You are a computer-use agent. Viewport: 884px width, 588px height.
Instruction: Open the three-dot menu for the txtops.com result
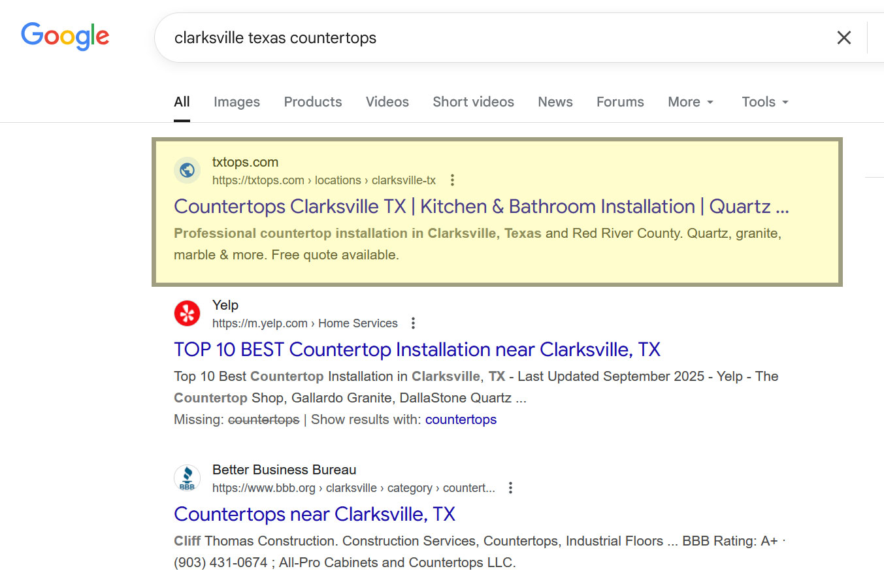pyautogui.click(x=452, y=180)
